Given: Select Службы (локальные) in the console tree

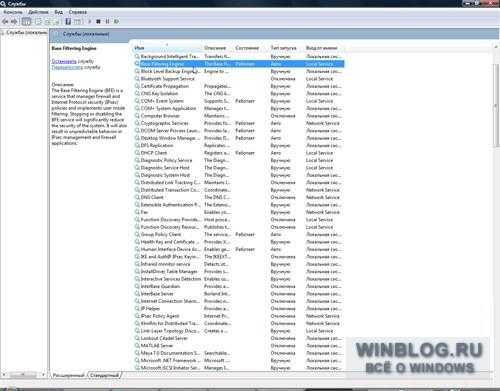Looking at the screenshot, I should point(26,33).
